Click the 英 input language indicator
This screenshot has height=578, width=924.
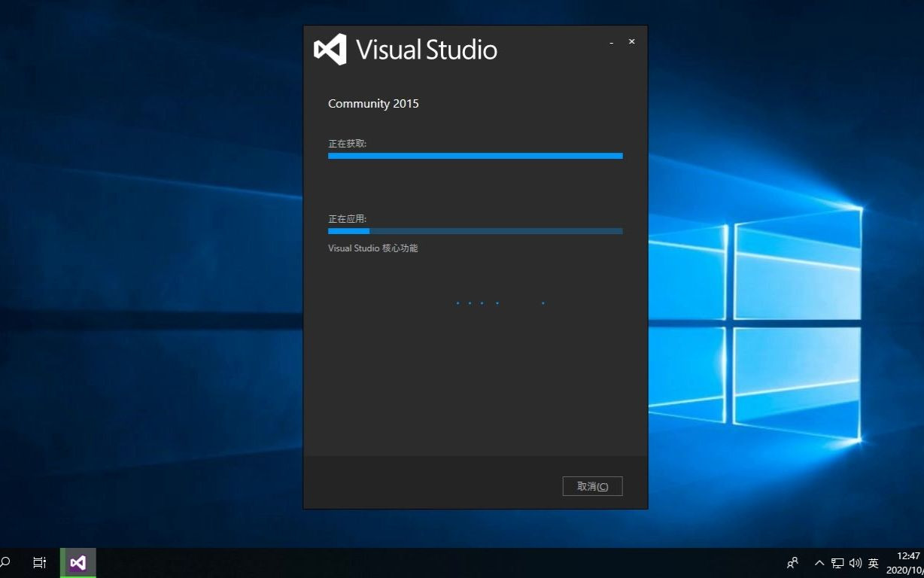tap(874, 562)
